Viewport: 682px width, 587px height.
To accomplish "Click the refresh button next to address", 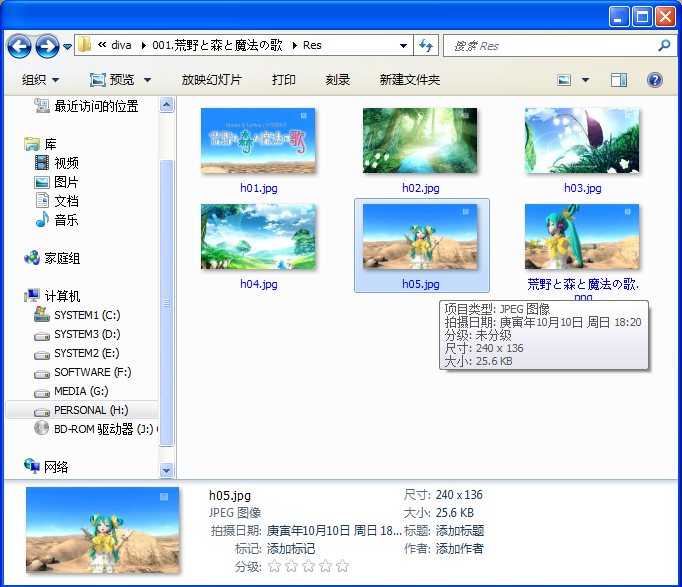I will (425, 45).
